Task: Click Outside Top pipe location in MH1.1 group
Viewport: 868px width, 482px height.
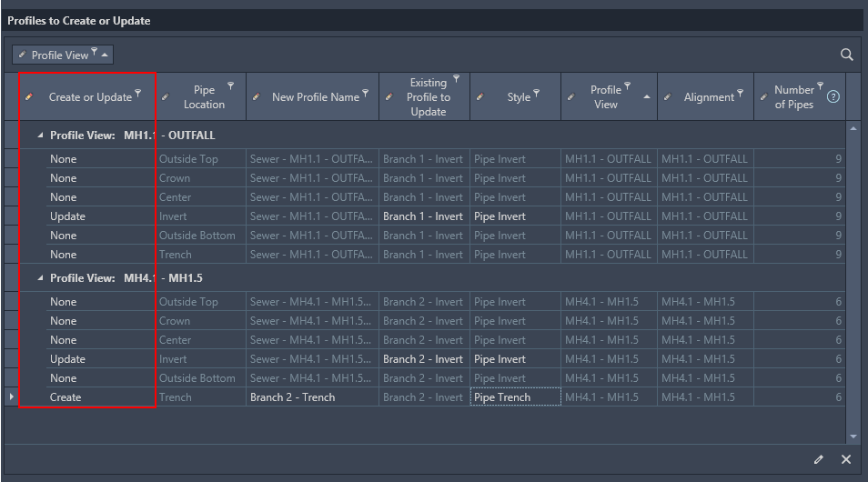Action: pyautogui.click(x=201, y=159)
